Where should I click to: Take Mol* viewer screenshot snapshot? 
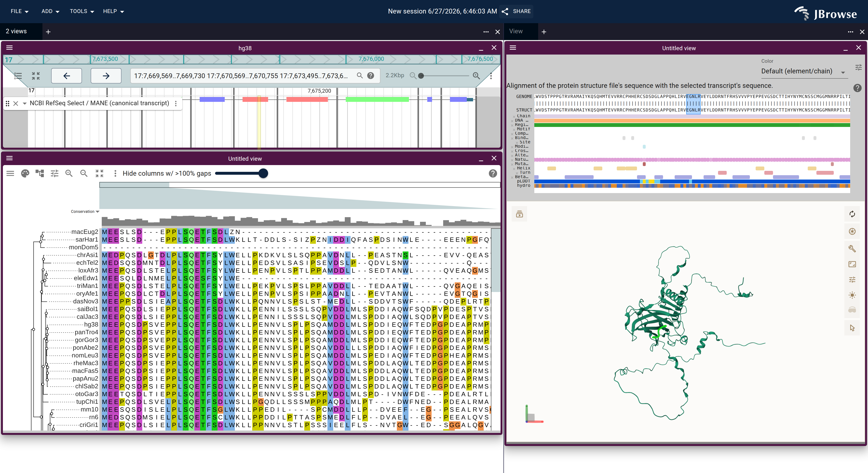[x=852, y=231]
